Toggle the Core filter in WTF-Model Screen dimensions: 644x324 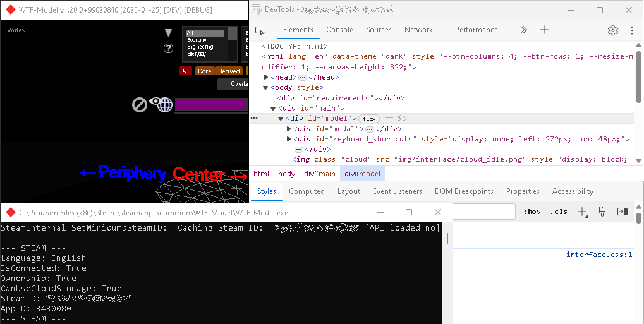click(205, 71)
